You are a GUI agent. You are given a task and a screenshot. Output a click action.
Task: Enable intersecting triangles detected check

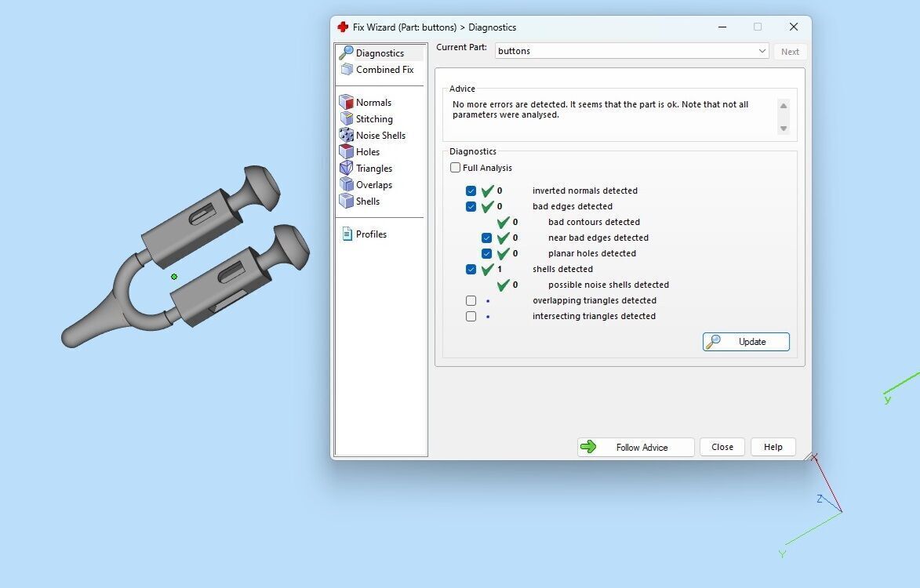click(471, 316)
